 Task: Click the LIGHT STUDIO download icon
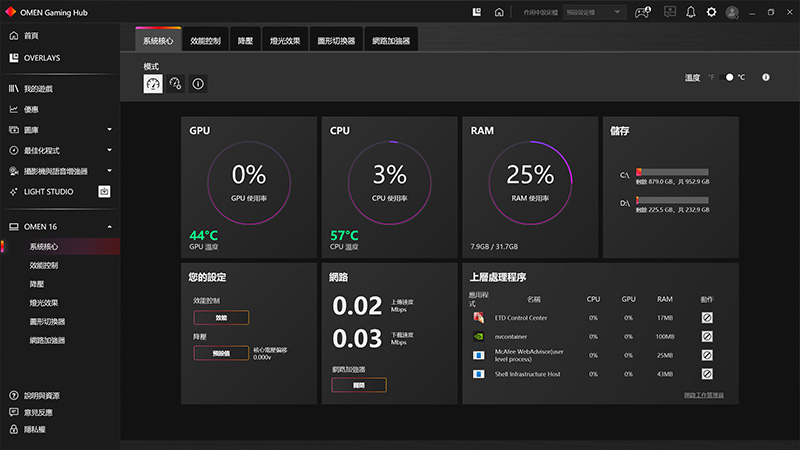pos(104,191)
